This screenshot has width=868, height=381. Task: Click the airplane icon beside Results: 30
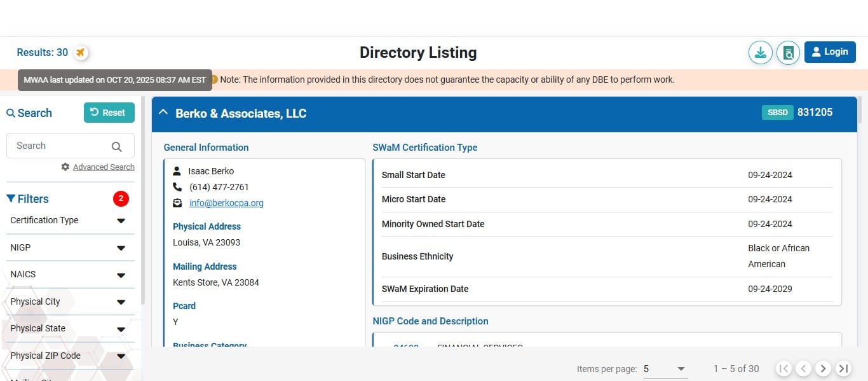click(x=81, y=53)
